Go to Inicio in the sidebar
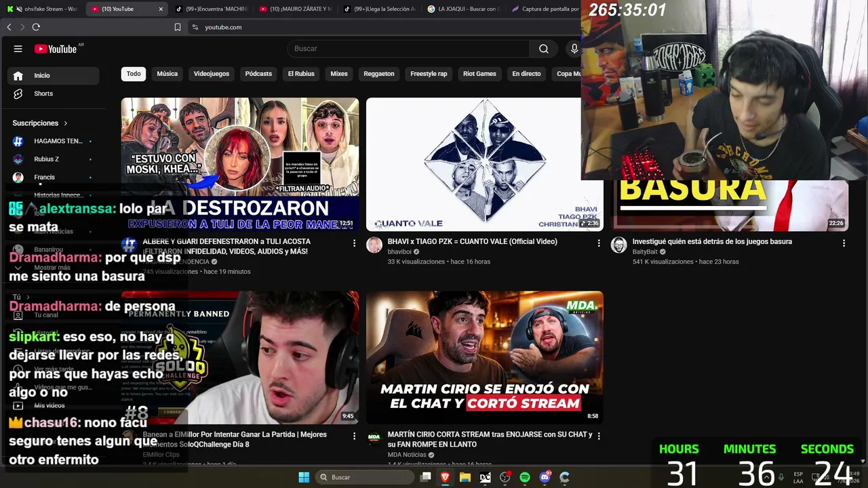Image resolution: width=868 pixels, height=488 pixels. coord(54,76)
